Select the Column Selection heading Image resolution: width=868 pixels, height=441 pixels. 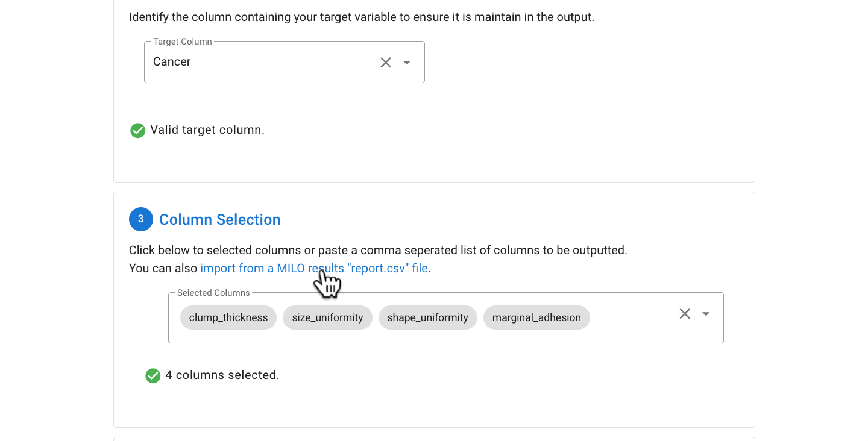coord(220,219)
